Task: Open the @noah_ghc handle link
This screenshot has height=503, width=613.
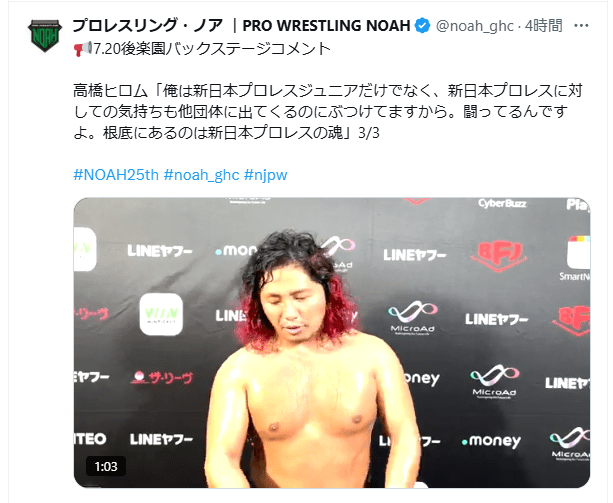Action: 475,26
